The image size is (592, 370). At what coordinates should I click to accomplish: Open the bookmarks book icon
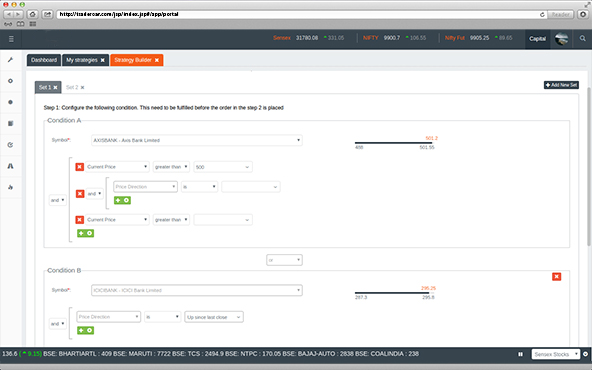click(20, 24)
